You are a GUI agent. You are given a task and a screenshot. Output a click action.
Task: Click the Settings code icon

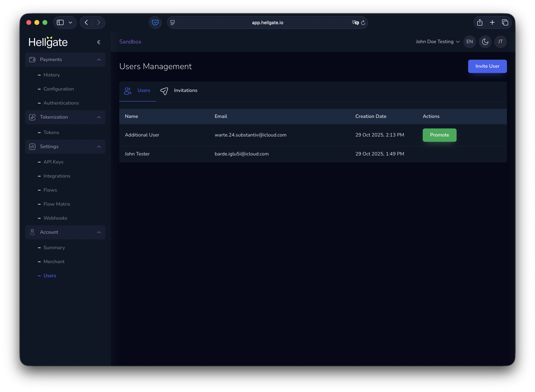click(32, 147)
